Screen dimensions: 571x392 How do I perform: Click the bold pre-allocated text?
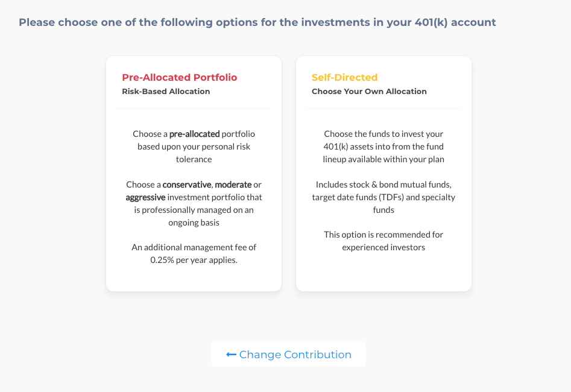pos(195,134)
